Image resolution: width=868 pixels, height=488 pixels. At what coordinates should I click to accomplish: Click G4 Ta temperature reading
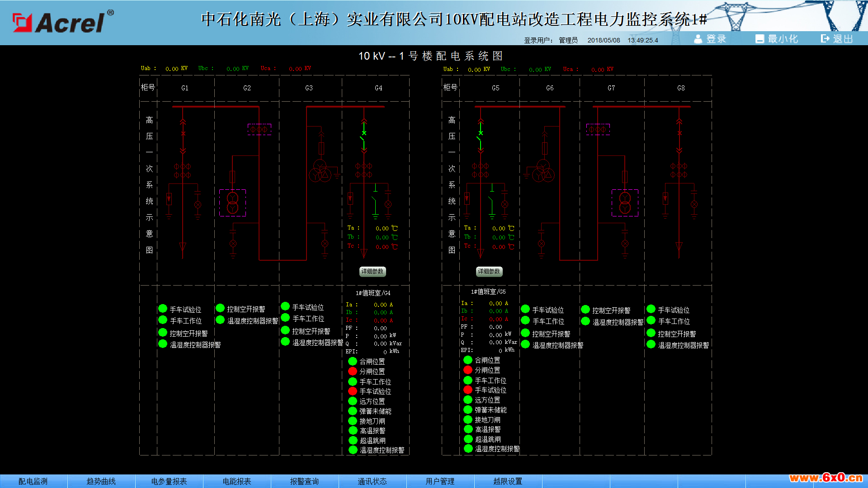tap(382, 229)
